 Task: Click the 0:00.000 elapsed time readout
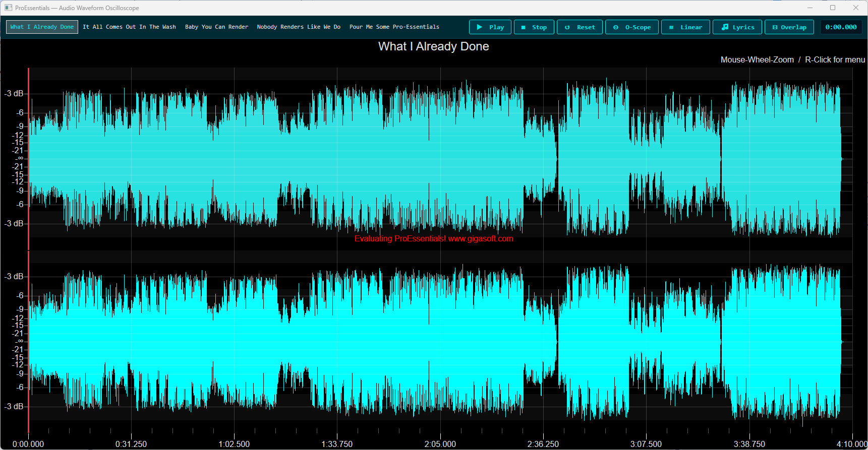[841, 27]
